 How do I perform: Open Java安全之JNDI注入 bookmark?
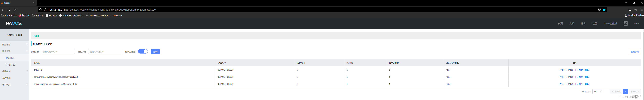[x=98, y=15]
